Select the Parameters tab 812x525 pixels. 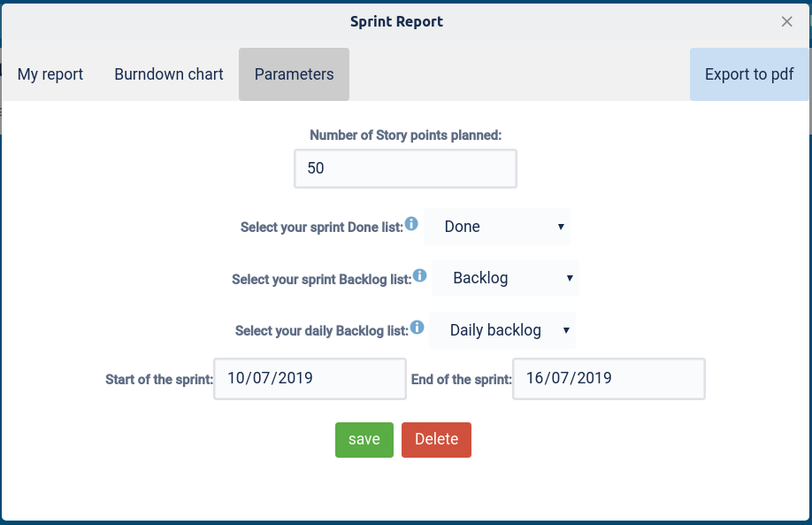294,74
